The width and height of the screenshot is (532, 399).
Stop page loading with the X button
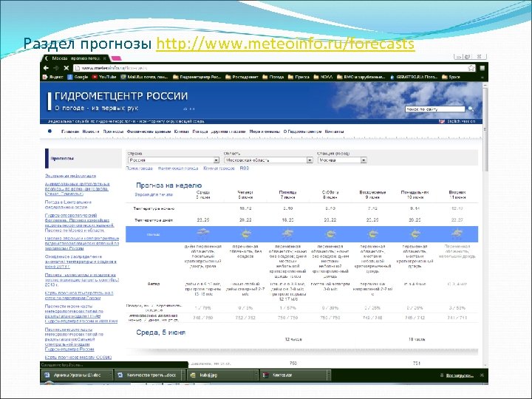66,68
